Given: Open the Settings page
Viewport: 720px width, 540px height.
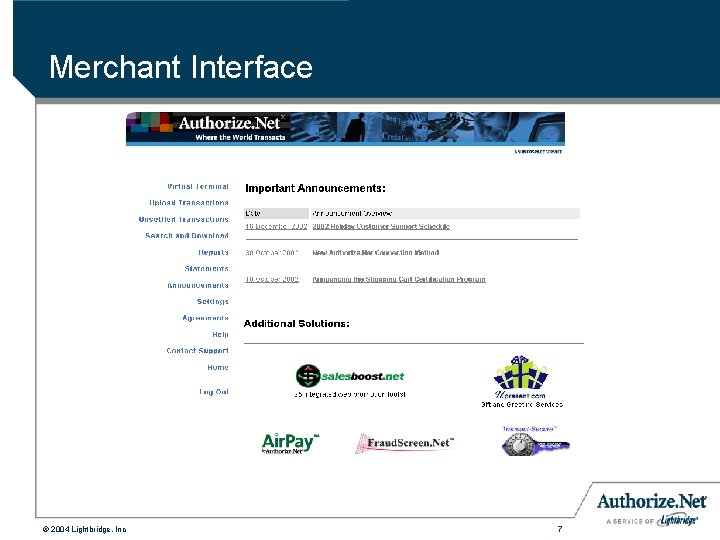Looking at the screenshot, I should 213,302.
